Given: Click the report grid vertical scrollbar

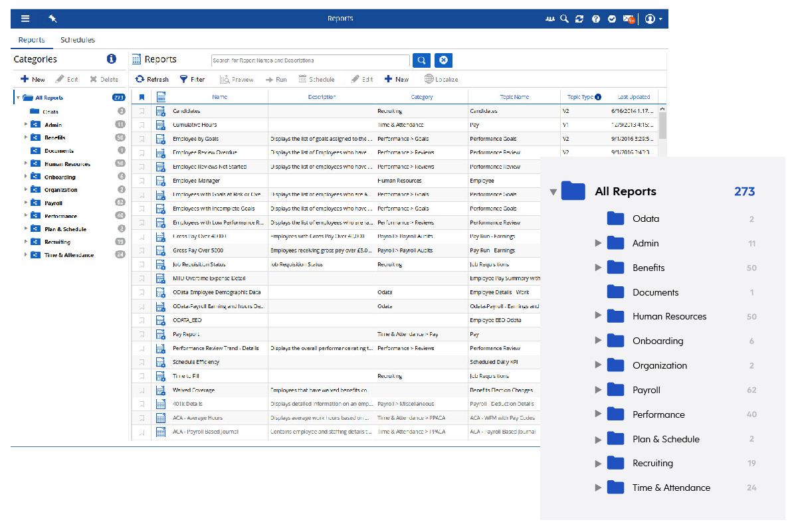Looking at the screenshot, I should pyautogui.click(x=662, y=126).
